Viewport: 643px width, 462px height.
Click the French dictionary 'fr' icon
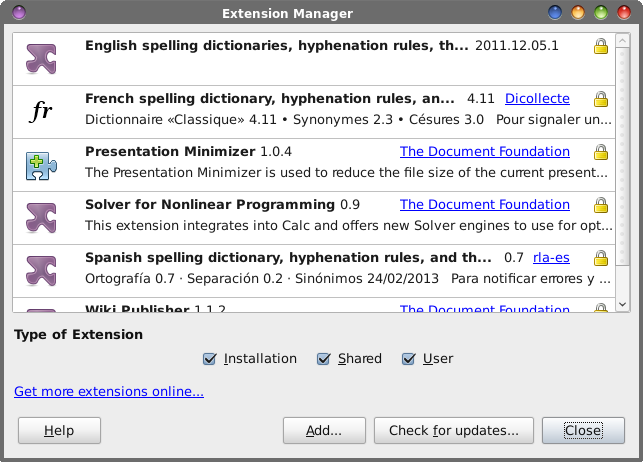tap(41, 111)
